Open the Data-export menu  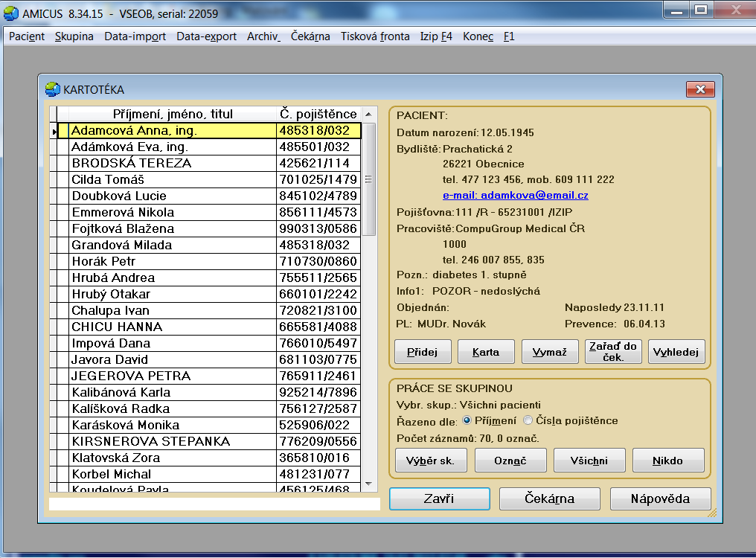tap(206, 36)
